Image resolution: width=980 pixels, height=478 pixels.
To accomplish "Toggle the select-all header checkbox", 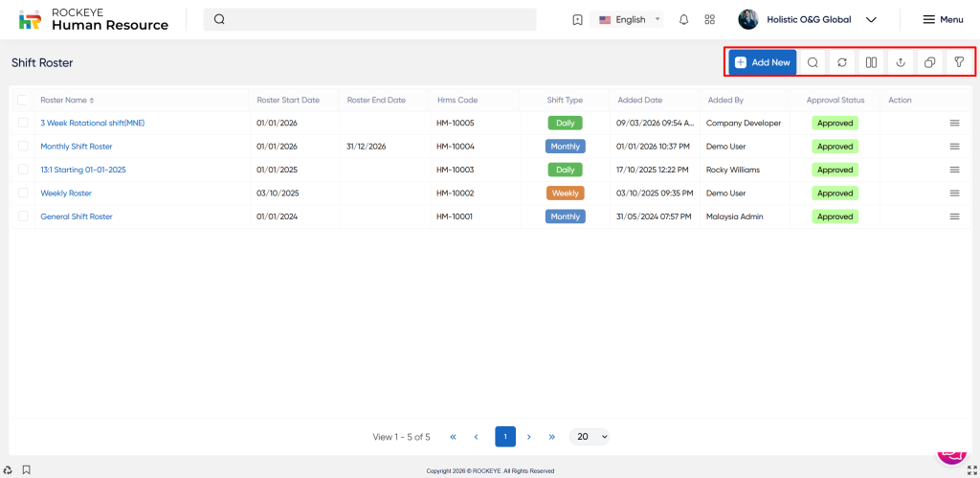I will click(23, 100).
